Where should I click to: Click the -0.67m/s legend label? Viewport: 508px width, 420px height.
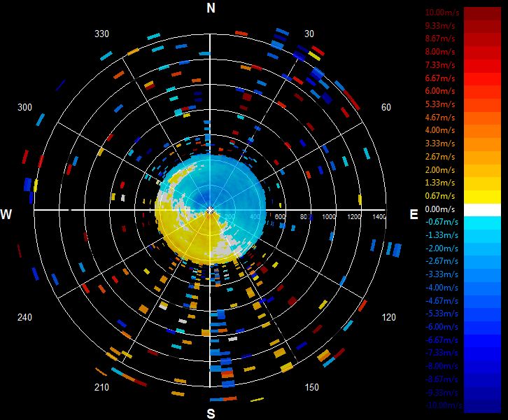[442, 222]
